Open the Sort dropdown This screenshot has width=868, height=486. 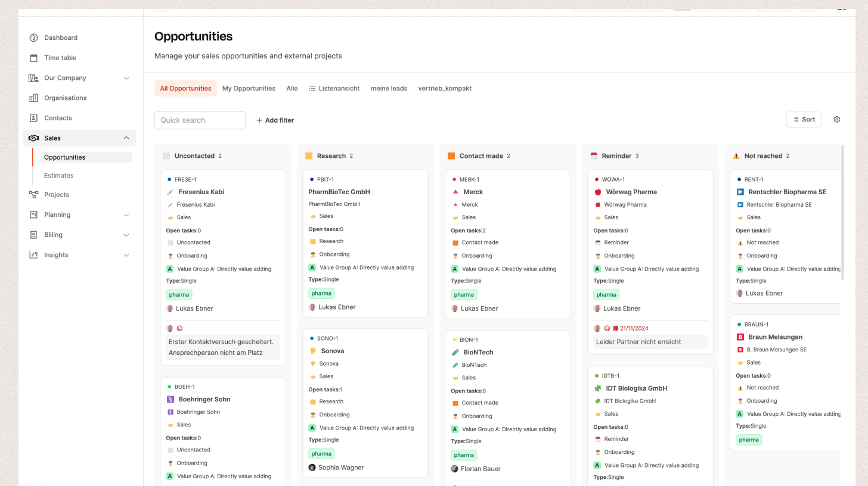(804, 120)
